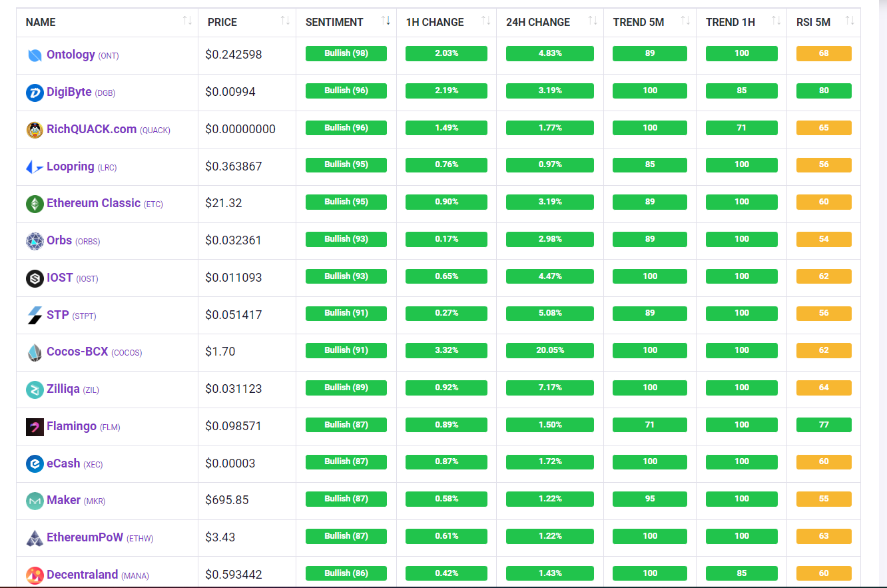Click the Flamingo coin logo icon
This screenshot has width=887, height=588.
pyautogui.click(x=35, y=427)
